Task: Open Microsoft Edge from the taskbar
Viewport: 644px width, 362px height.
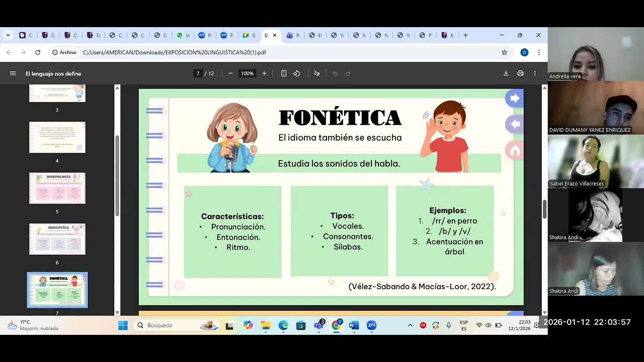Action: 283,325
